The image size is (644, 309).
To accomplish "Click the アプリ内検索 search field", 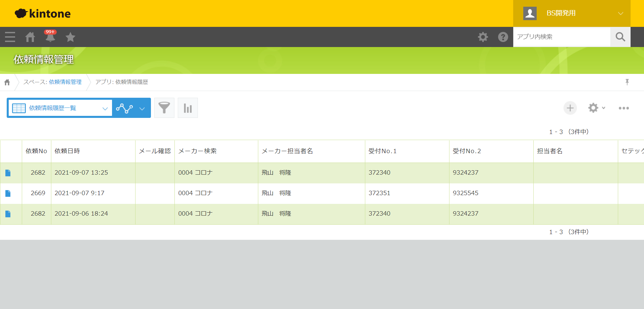I will point(561,37).
